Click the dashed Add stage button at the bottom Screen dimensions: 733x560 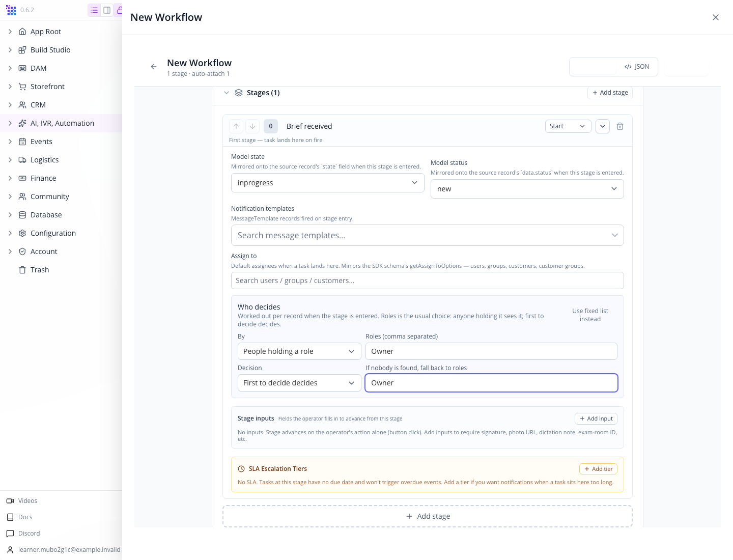[428, 516]
